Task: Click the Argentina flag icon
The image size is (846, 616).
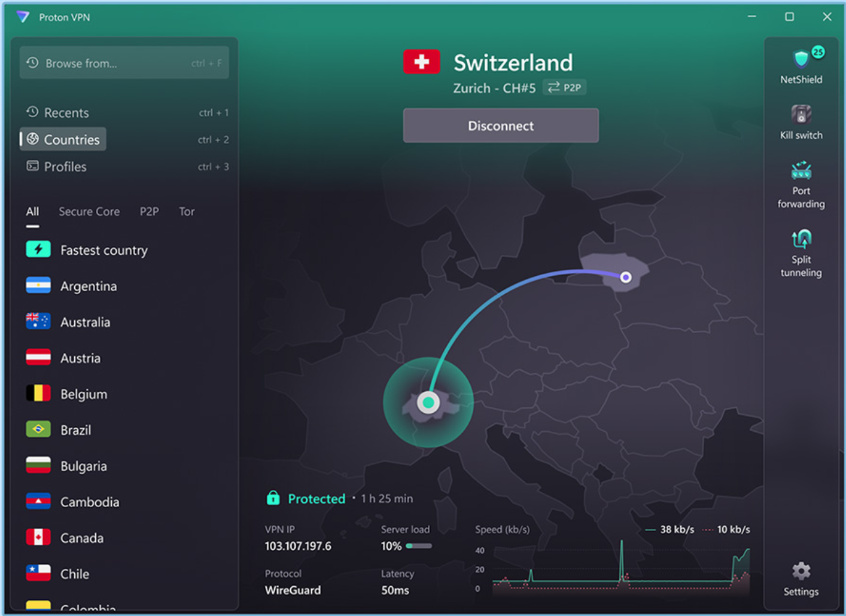Action: point(38,285)
